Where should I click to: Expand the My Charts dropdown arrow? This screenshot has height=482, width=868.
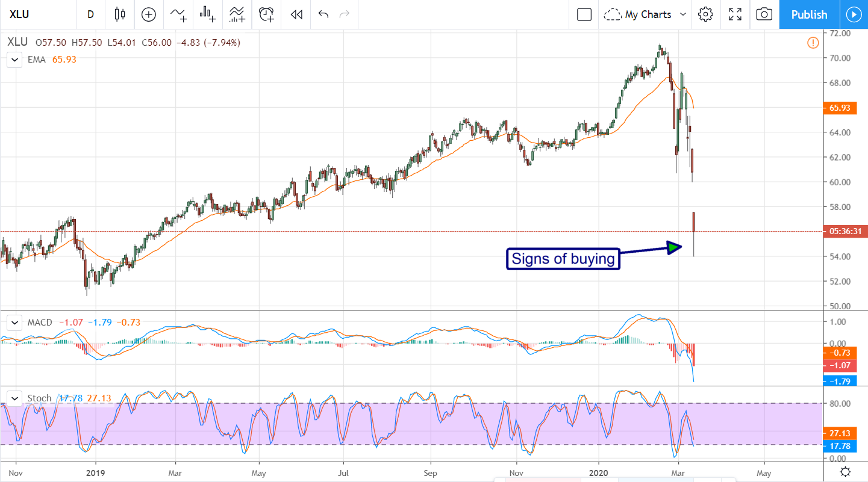click(683, 14)
